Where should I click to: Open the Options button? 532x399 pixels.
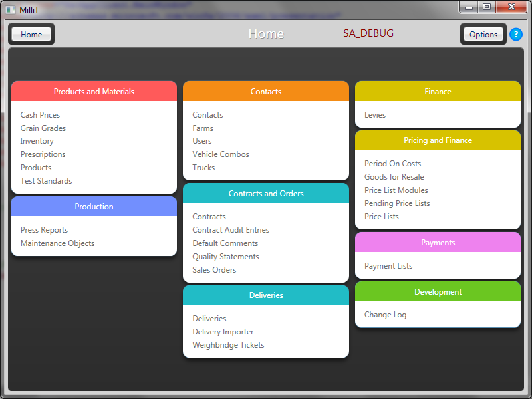pyautogui.click(x=483, y=35)
